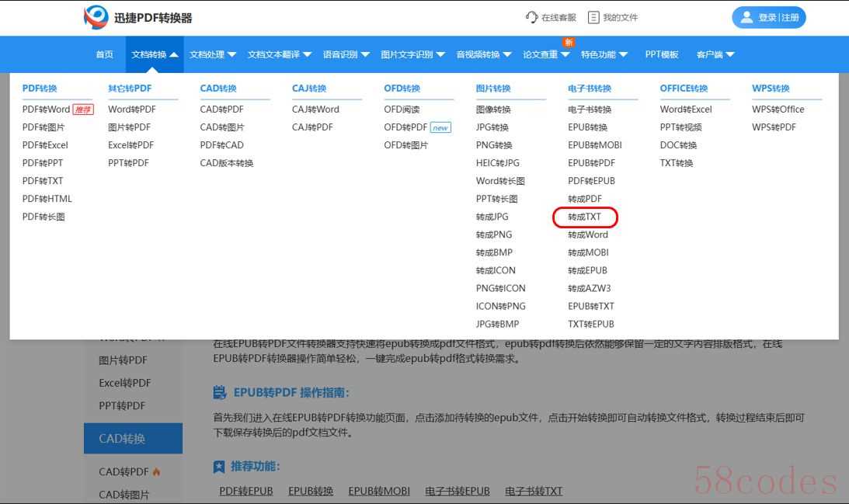Viewport: 849px width, 504px height.
Task: Expand the 文档处理 dropdown
Action: click(x=213, y=54)
